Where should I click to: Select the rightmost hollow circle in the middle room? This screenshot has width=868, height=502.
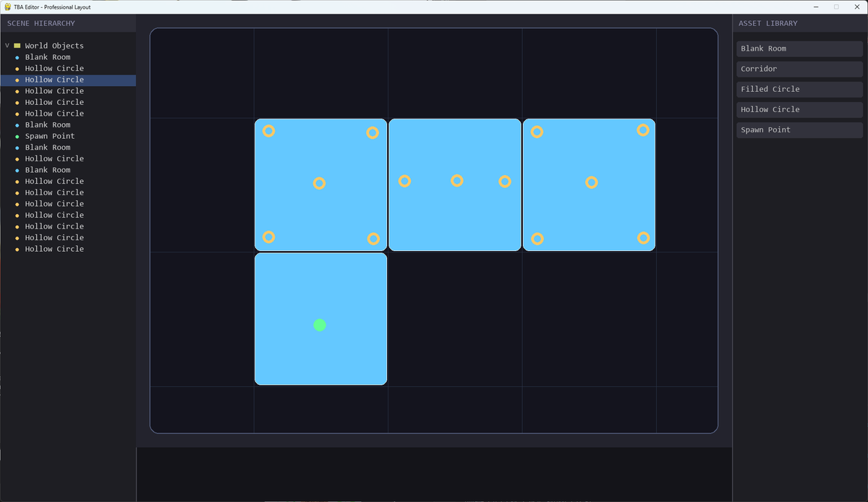[x=505, y=181]
